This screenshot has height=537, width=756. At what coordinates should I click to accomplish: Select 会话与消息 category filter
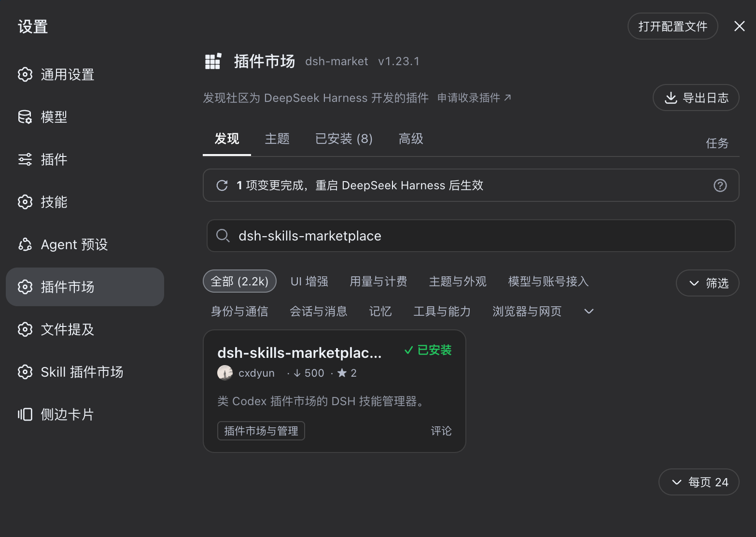pos(319,311)
